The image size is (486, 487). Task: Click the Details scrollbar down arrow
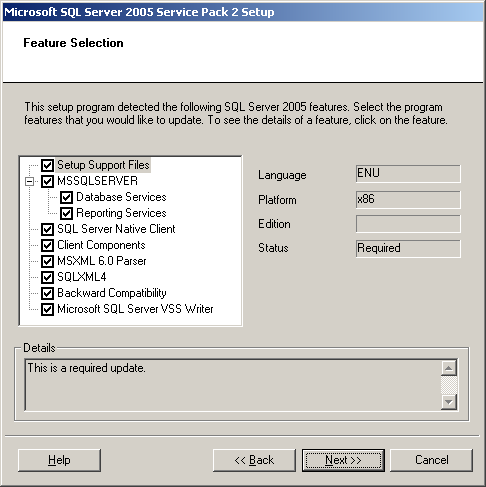click(449, 402)
